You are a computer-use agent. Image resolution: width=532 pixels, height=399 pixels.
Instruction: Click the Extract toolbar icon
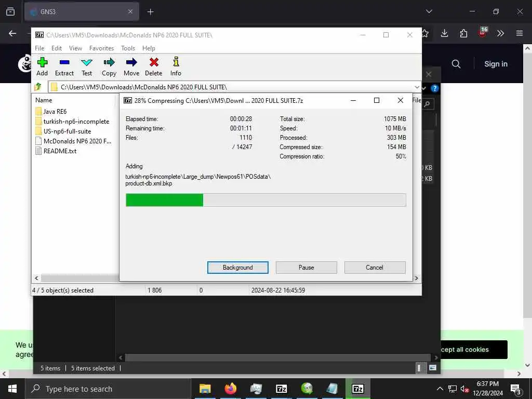click(x=64, y=66)
